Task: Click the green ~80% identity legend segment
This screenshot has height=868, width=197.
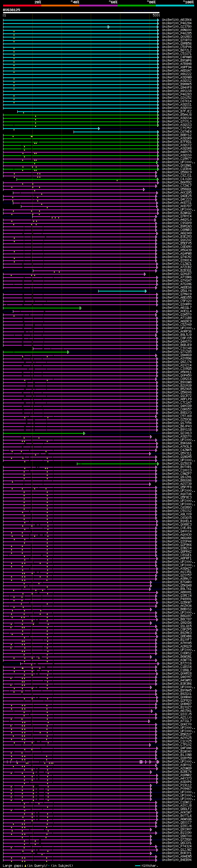Action: point(137,6)
